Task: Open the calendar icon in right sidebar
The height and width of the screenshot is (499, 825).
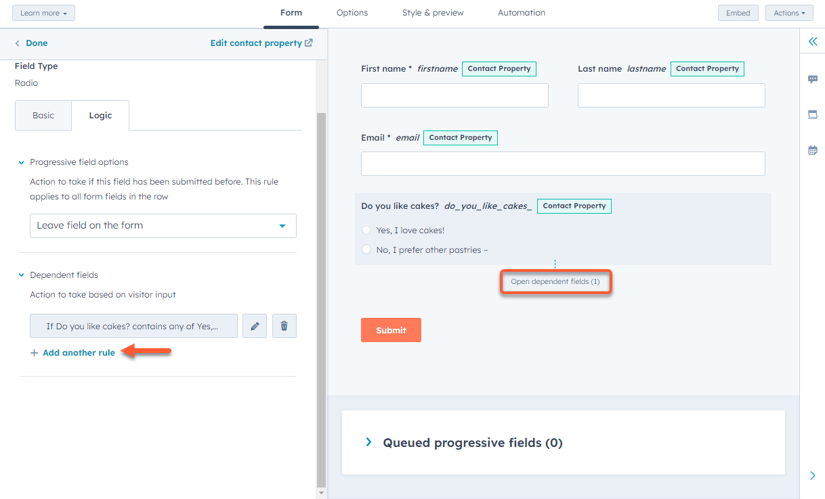Action: click(x=813, y=150)
